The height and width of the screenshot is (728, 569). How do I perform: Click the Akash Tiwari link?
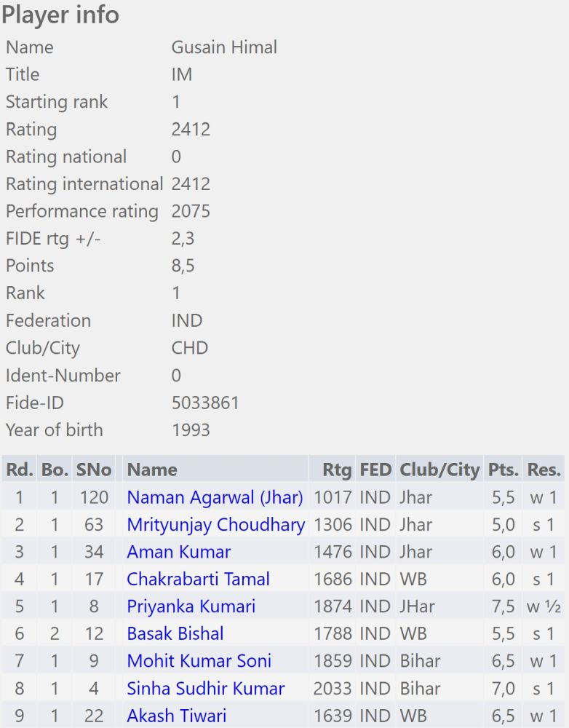pyautogui.click(x=176, y=716)
